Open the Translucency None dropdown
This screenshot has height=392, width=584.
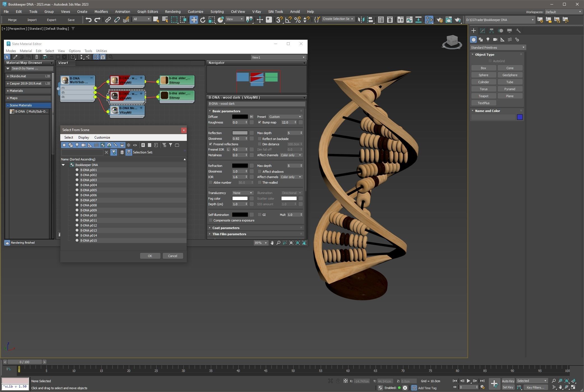[243, 193]
